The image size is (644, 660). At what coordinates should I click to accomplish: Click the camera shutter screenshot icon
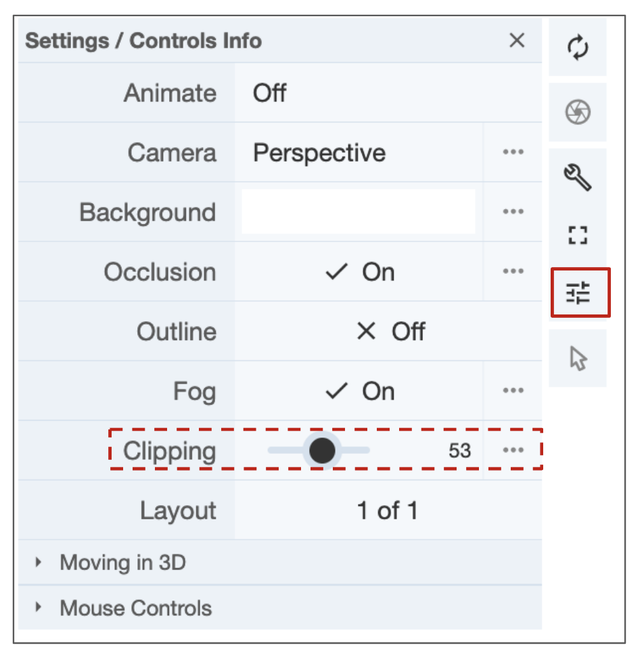(x=578, y=112)
